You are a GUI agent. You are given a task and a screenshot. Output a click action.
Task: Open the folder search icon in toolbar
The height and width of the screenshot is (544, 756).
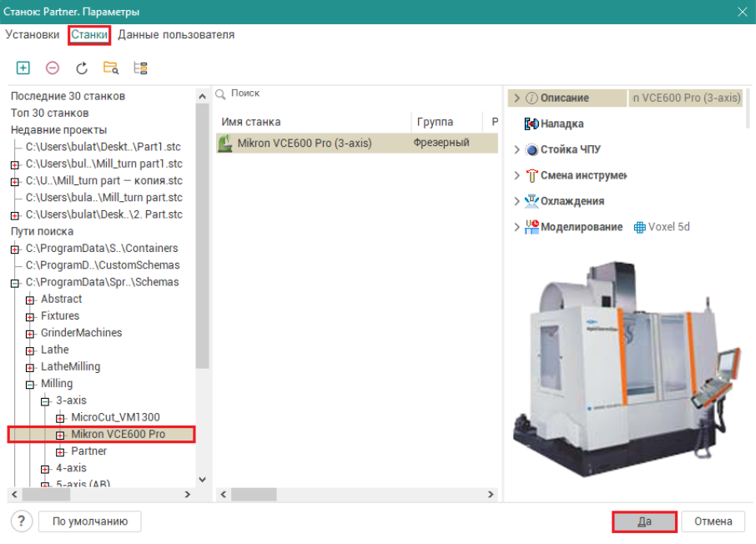(x=110, y=68)
